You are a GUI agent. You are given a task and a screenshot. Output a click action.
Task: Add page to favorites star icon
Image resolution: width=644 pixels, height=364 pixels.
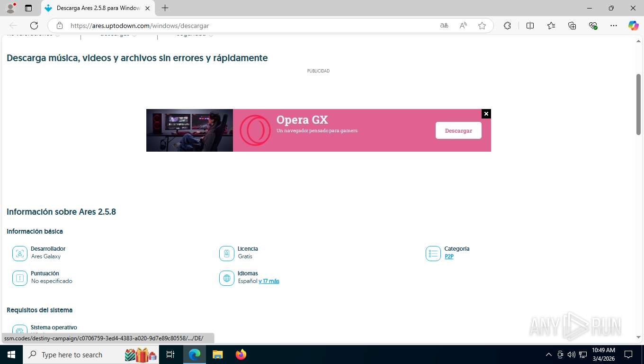click(482, 26)
